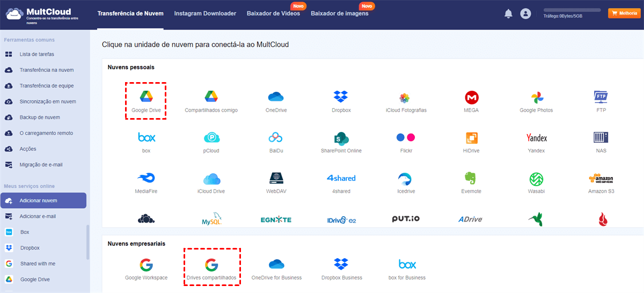Connect iCloud Drive
644x293 pixels.
(x=211, y=178)
